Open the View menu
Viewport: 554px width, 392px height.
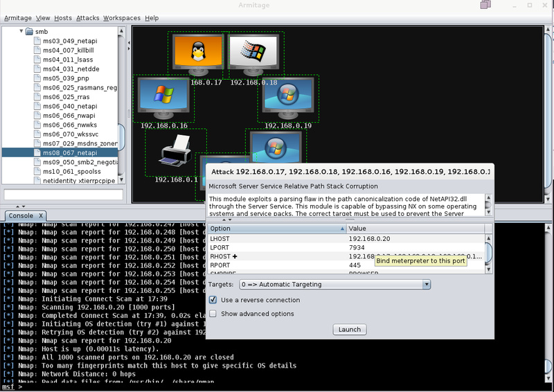(x=43, y=18)
